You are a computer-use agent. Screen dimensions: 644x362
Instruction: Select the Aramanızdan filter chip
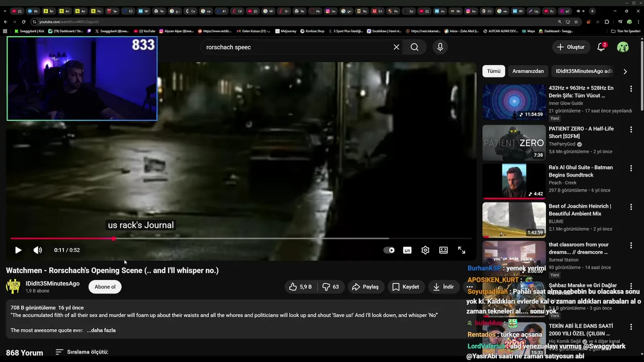(x=528, y=71)
